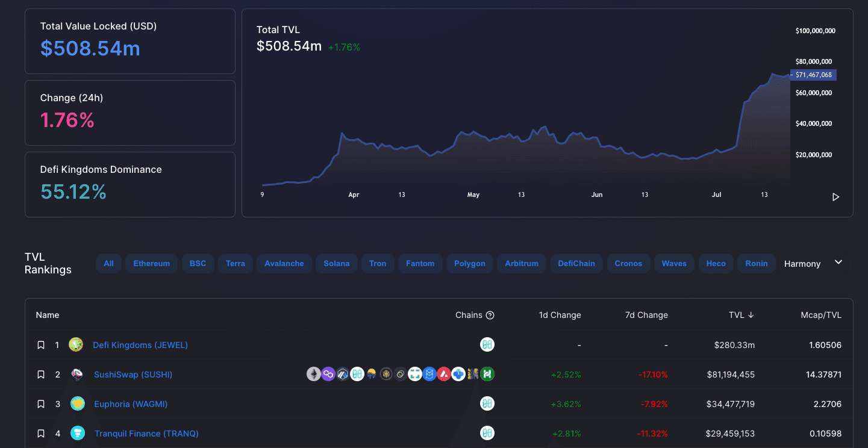Screen dimensions: 868x448
Task: Open the Terra rankings tab
Action: coord(236,264)
